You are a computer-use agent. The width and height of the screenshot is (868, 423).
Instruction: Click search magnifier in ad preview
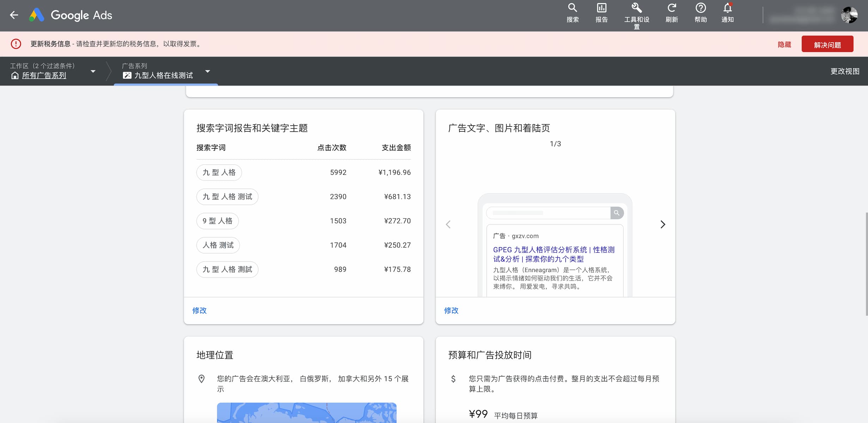pos(617,213)
